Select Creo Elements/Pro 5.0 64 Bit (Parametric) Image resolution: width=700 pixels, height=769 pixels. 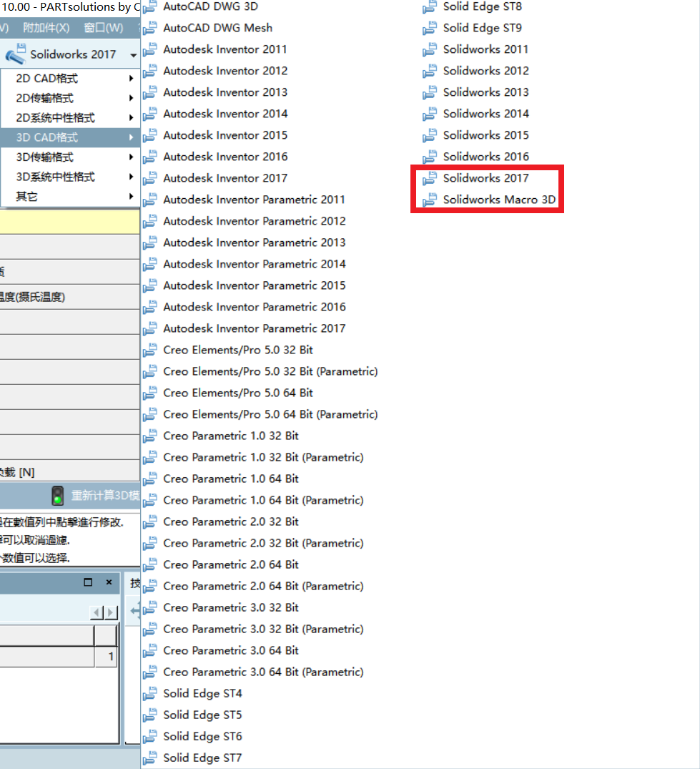pos(270,414)
